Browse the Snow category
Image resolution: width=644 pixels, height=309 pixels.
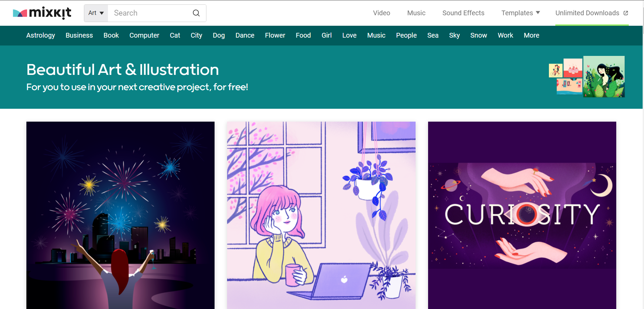(x=479, y=35)
